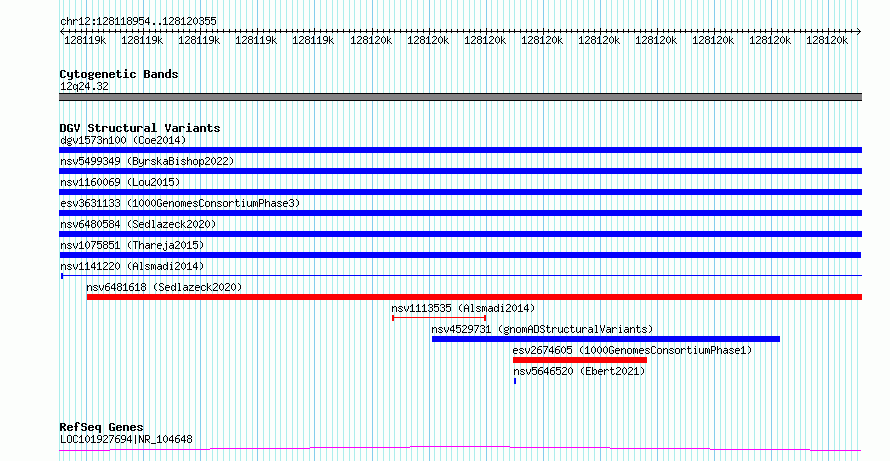Open the nsv1160069 (Lou2015) variant label
This screenshot has height=461, width=890.
click(x=120, y=182)
